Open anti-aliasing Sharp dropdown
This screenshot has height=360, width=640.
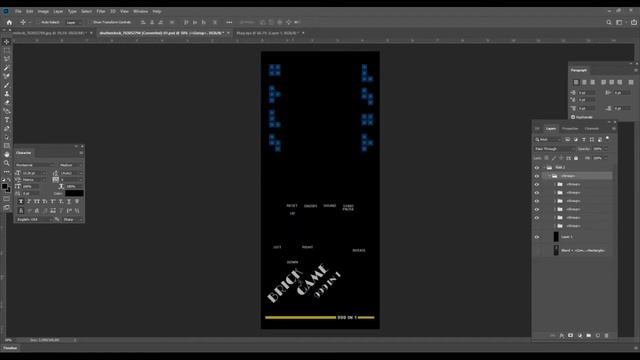(72, 220)
